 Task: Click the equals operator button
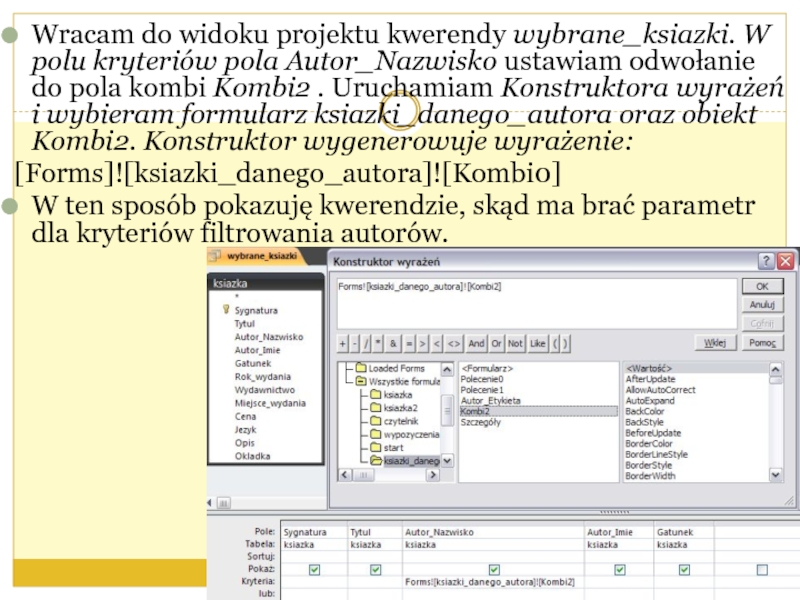(x=409, y=343)
